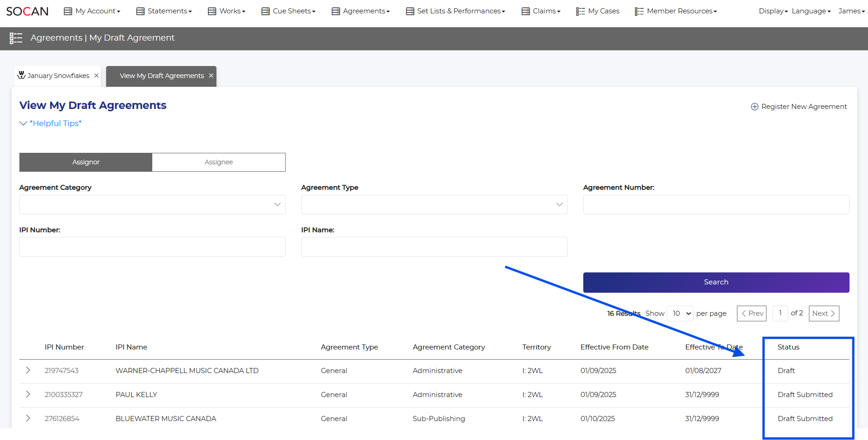
Task: Expand the PAUL KELLY agreement row
Action: pos(28,394)
